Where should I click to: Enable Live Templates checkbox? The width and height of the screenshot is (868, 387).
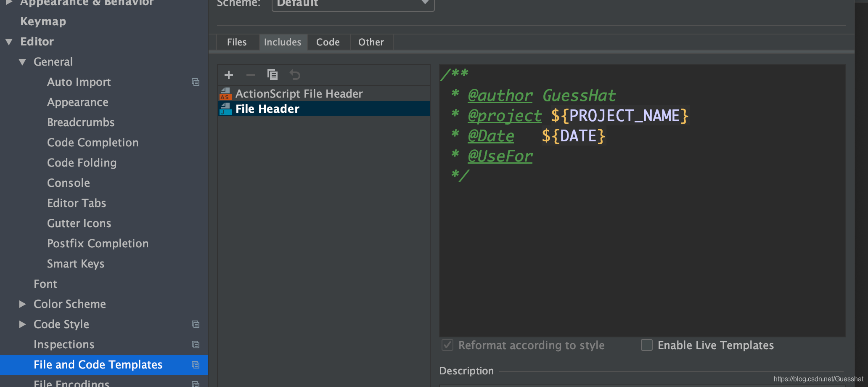tap(647, 345)
